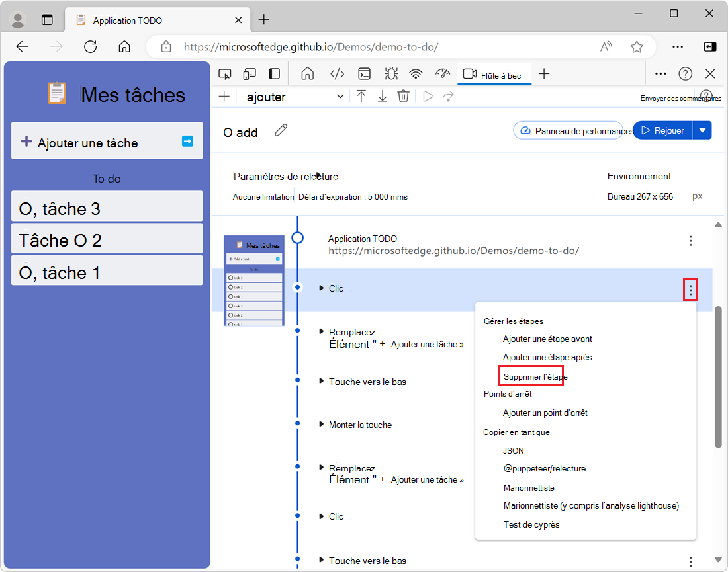Choose 'Ajouter un point d'arrêt' menu item
The height and width of the screenshot is (572, 728).
(x=545, y=413)
